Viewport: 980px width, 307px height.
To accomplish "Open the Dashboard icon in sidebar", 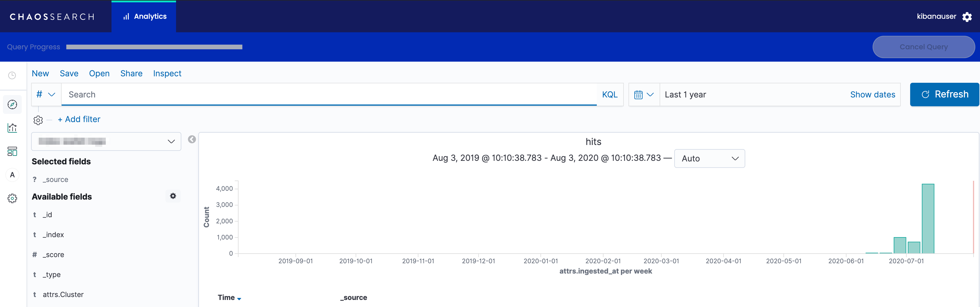I will point(12,151).
